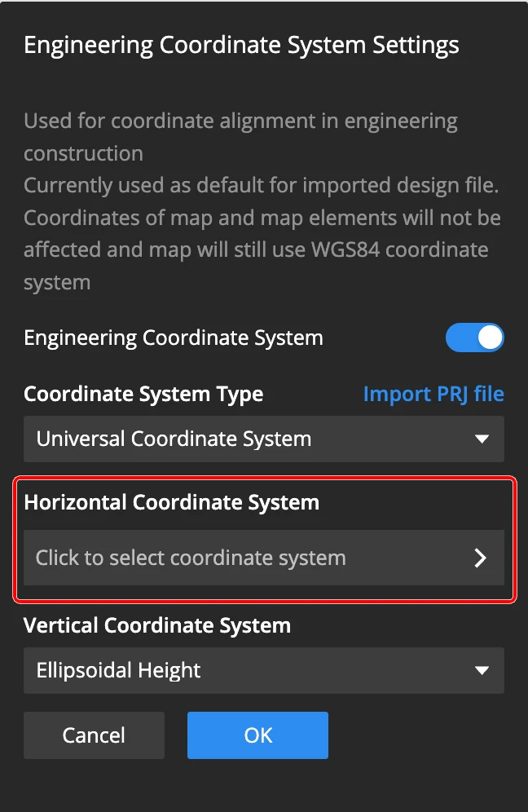The height and width of the screenshot is (812, 528).
Task: Click the arrow beside Ellipsoidal Height
Action: pyautogui.click(x=482, y=670)
